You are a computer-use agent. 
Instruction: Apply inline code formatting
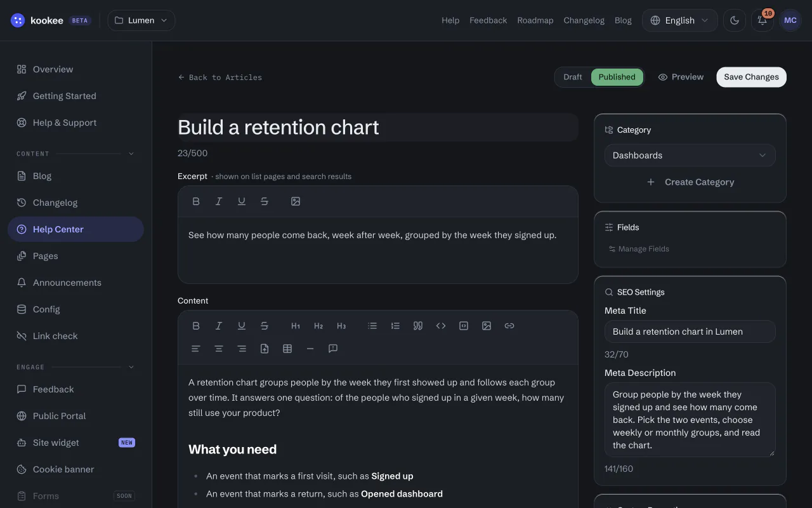tap(441, 326)
